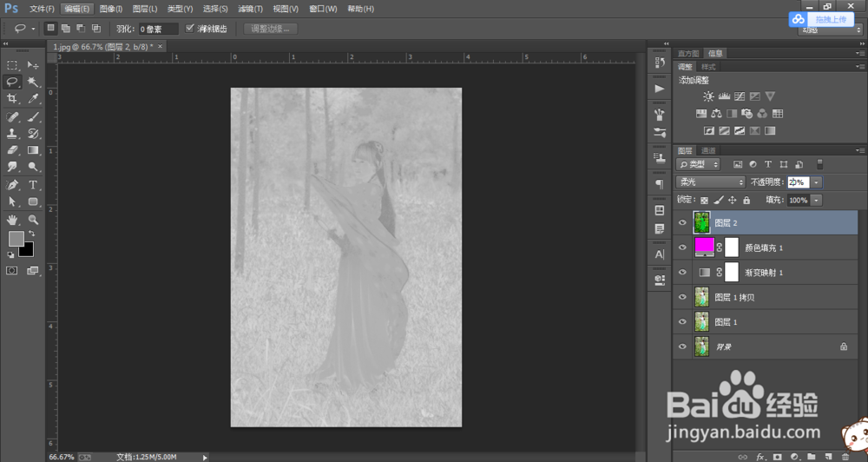Open the layer filter 类型 dropdown
Viewport: 868px width, 462px height.
click(x=698, y=164)
